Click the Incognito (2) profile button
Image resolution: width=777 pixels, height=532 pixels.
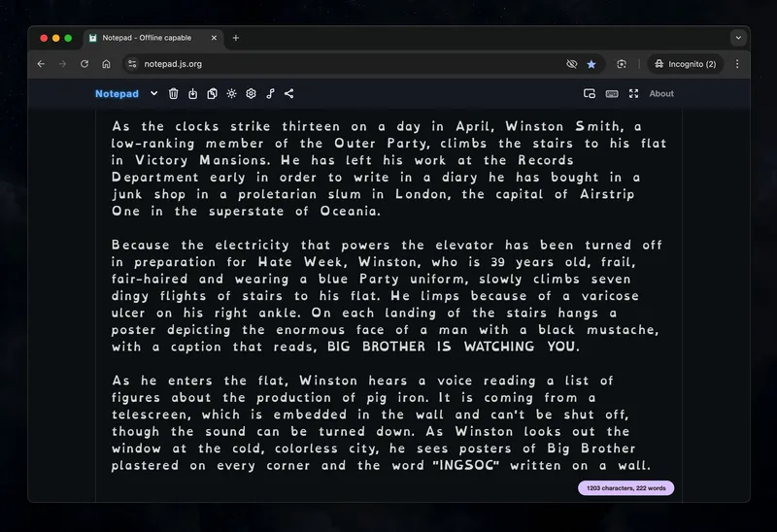coord(686,64)
